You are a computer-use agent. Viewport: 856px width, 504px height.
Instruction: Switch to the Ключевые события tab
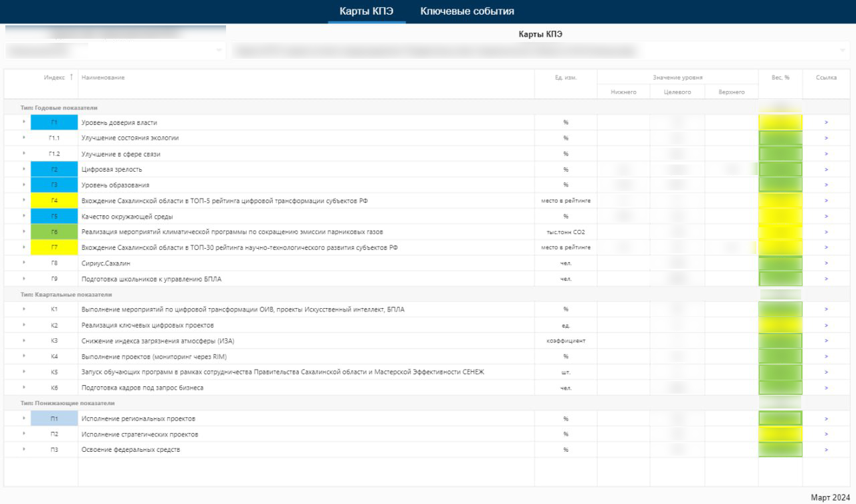467,11
